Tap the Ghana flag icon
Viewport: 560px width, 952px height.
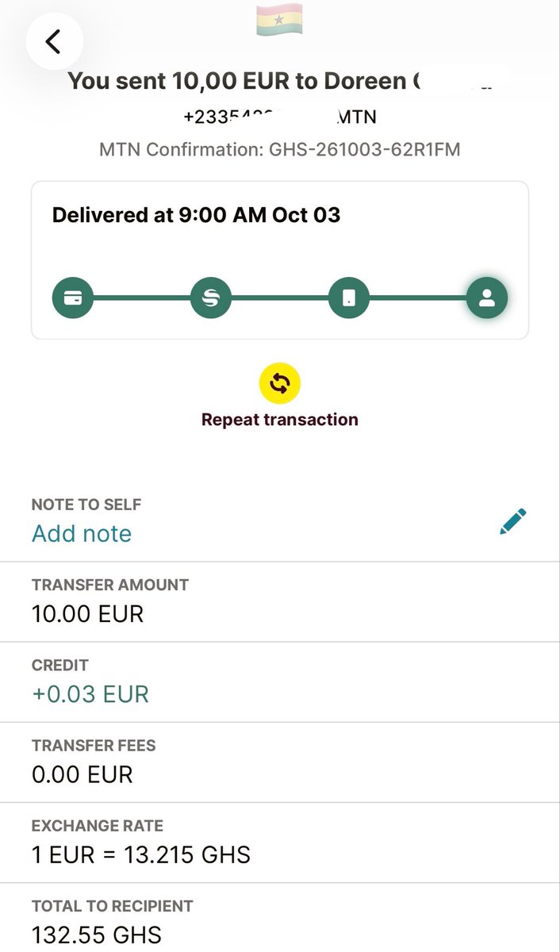pos(279,19)
